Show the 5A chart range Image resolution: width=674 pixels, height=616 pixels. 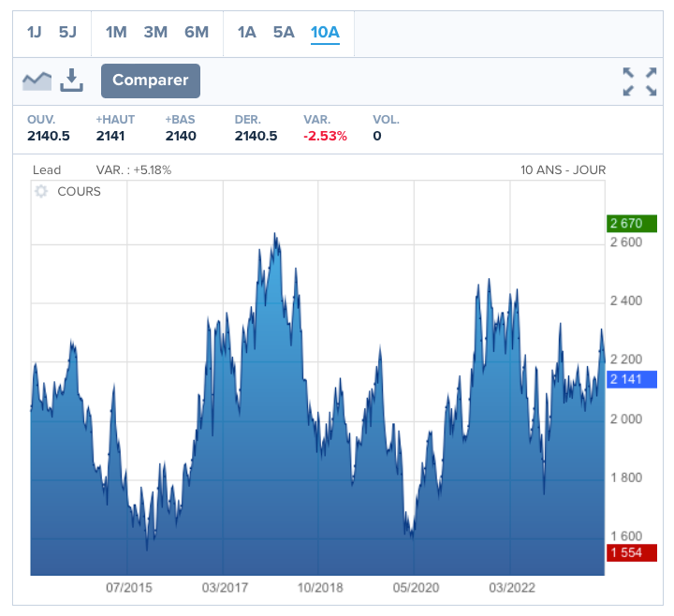[284, 33]
